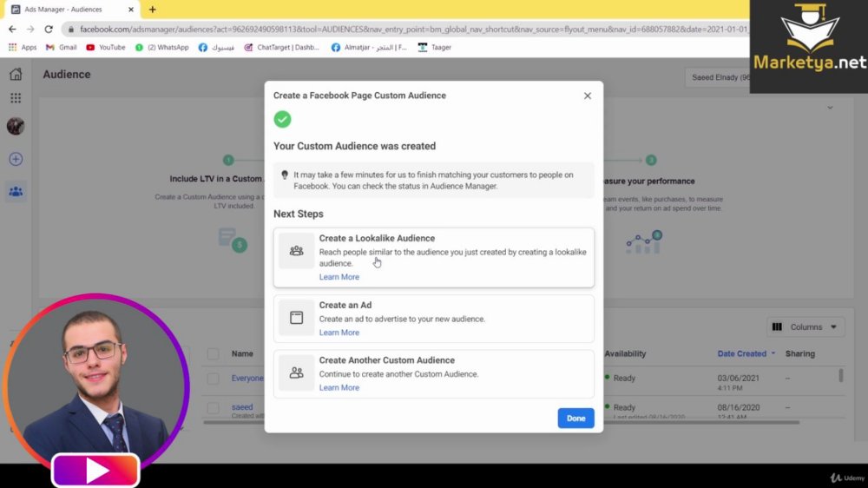Check the box for Everyone audience row

(214, 379)
